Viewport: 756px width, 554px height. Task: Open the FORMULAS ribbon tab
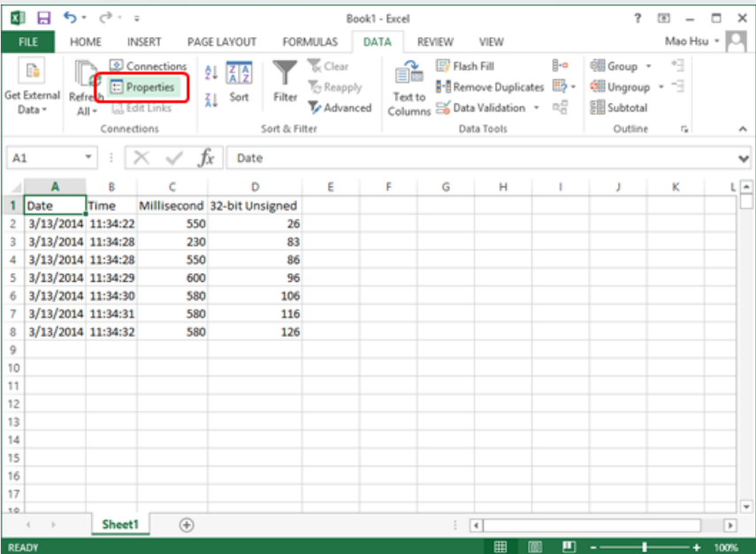point(310,42)
